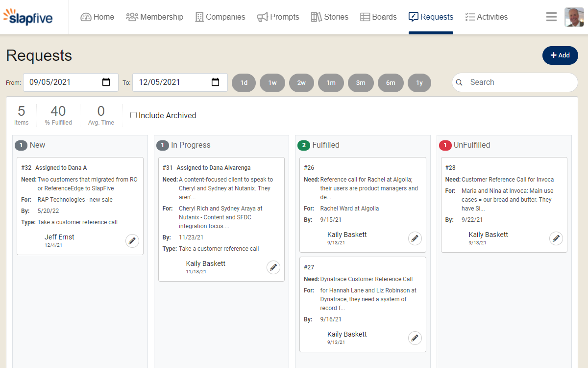Click the Search requests field
Viewport: 588px width, 368px height.
(x=515, y=82)
